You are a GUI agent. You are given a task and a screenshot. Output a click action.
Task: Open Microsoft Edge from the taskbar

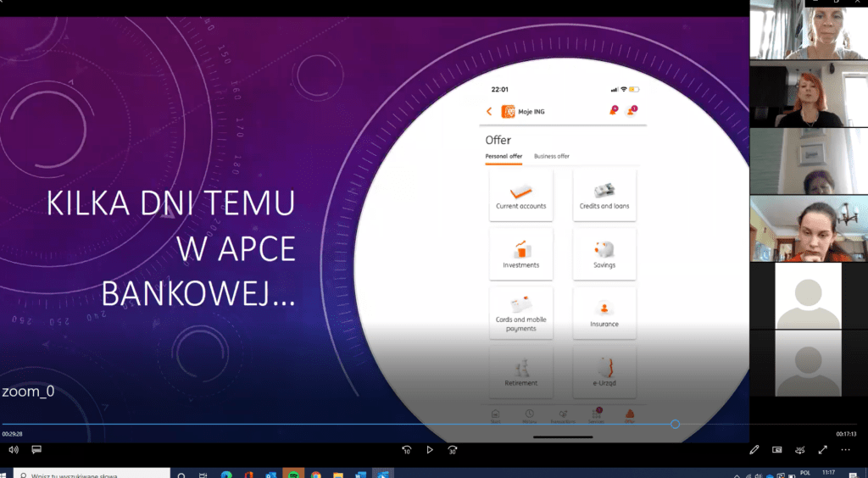coord(225,475)
